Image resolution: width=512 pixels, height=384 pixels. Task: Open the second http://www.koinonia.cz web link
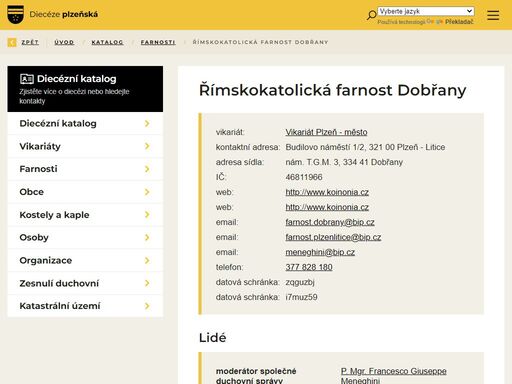point(327,207)
